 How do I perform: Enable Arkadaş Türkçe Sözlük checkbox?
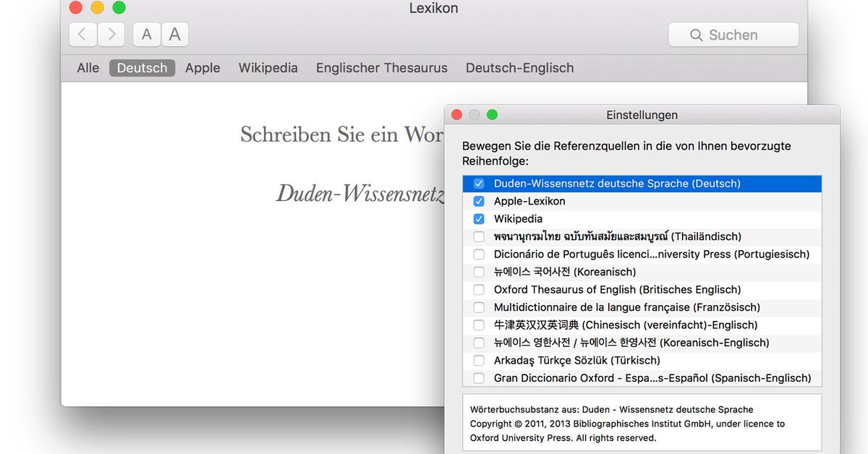[x=479, y=361]
